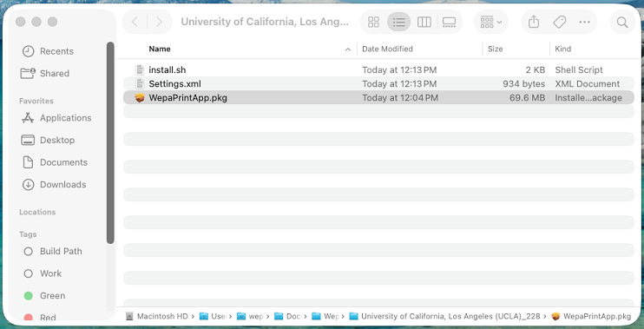Switch to column view
Viewport: 644px width, 329px height.
(424, 22)
